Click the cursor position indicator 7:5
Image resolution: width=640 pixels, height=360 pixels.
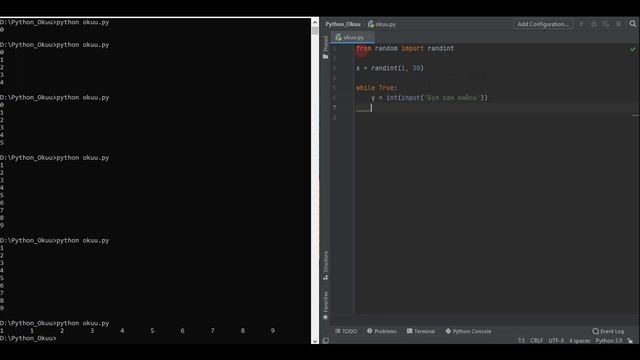point(521,340)
